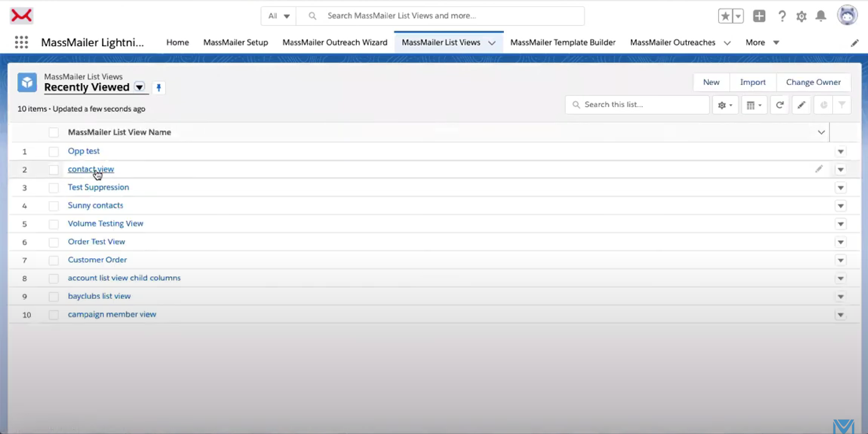Go to the Home tab

coord(177,42)
